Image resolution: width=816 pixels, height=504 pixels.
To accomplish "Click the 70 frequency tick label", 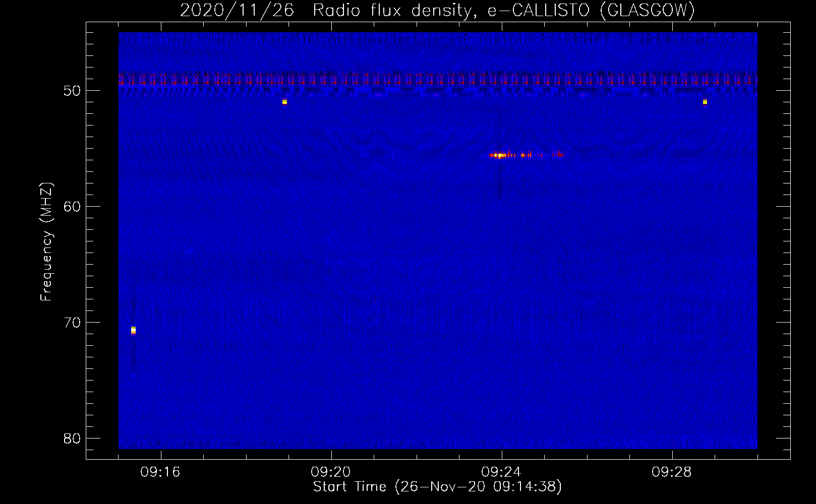I will click(72, 323).
